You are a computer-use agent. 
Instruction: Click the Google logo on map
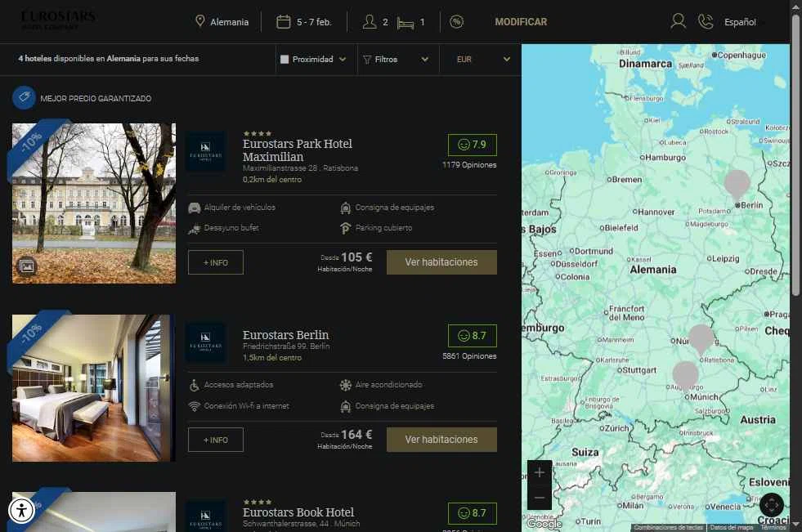pos(544,523)
